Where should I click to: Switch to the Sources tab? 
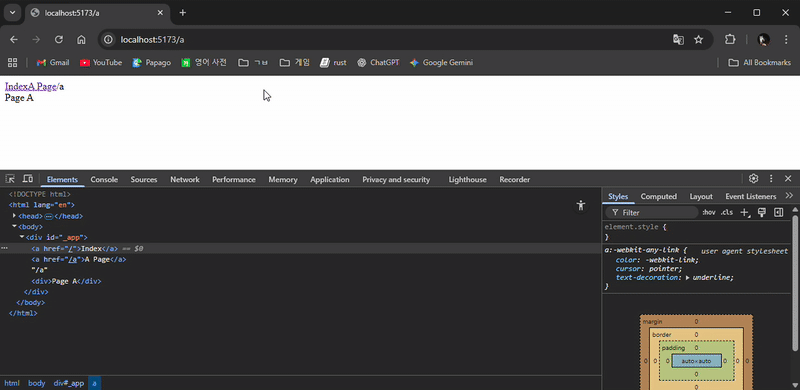pyautogui.click(x=144, y=180)
